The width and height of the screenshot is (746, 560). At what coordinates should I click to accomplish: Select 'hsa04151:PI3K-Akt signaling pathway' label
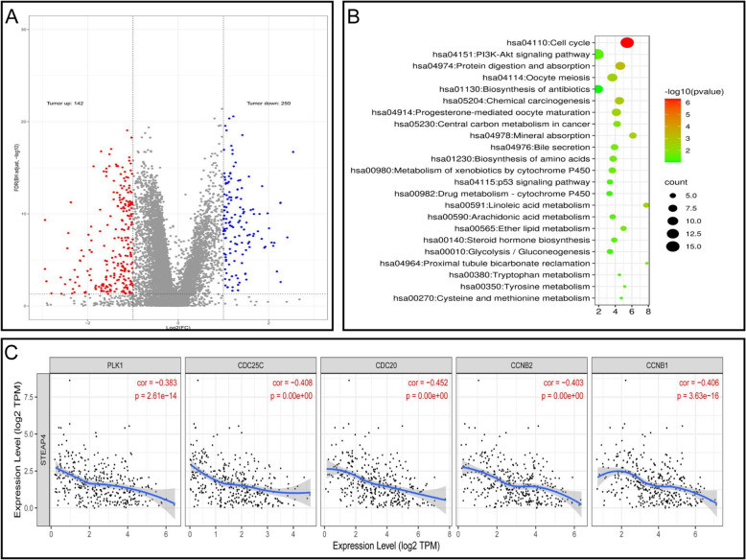[x=511, y=55]
